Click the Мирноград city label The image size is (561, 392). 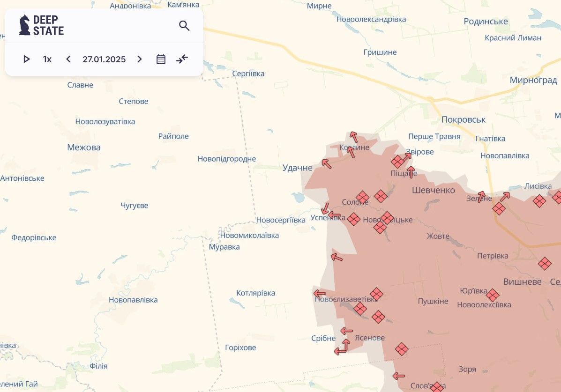click(x=533, y=80)
